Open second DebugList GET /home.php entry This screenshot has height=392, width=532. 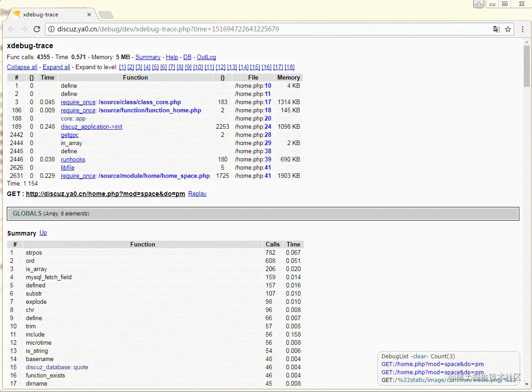click(432, 372)
